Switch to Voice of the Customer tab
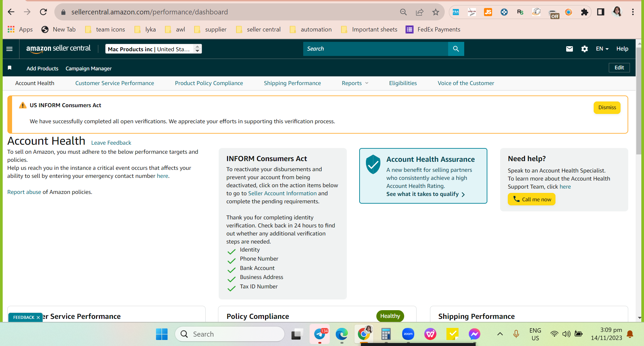The image size is (644, 346). tap(466, 83)
